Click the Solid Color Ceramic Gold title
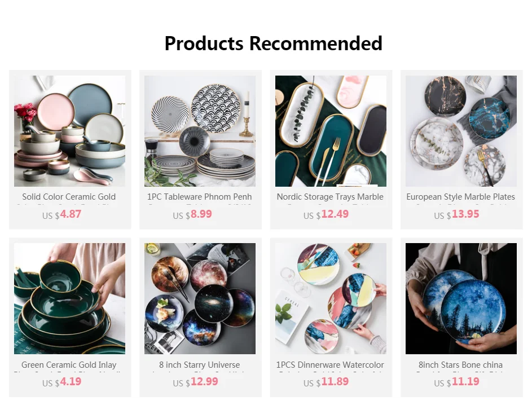 [69, 197]
